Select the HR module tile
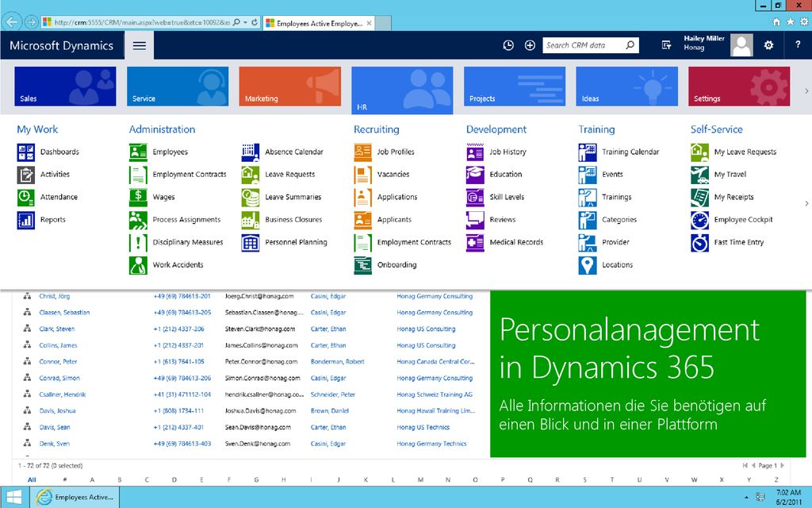This screenshot has height=508, width=812. [x=402, y=90]
